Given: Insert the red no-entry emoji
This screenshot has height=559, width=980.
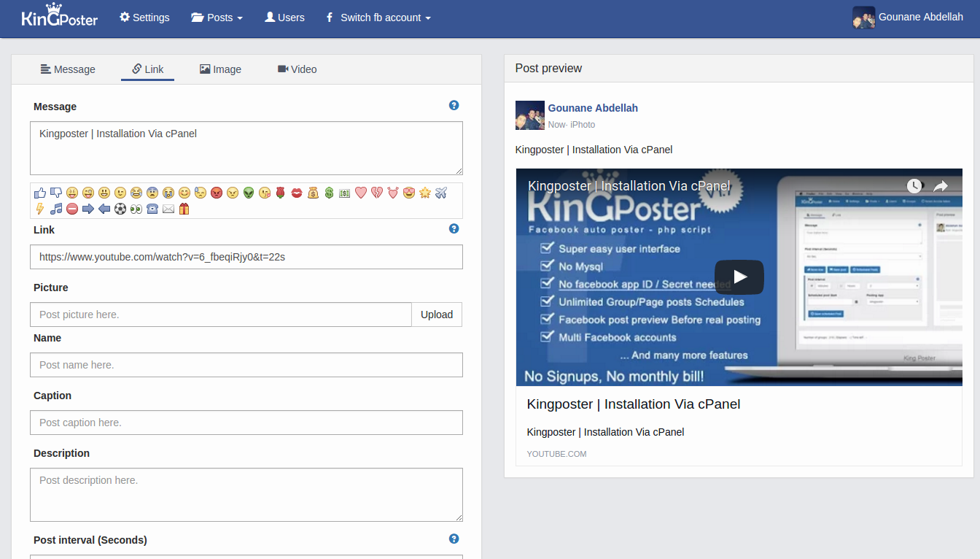Looking at the screenshot, I should coord(72,209).
